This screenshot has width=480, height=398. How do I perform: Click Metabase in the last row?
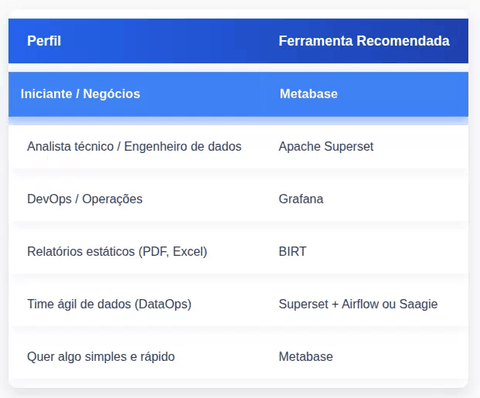[x=306, y=357]
